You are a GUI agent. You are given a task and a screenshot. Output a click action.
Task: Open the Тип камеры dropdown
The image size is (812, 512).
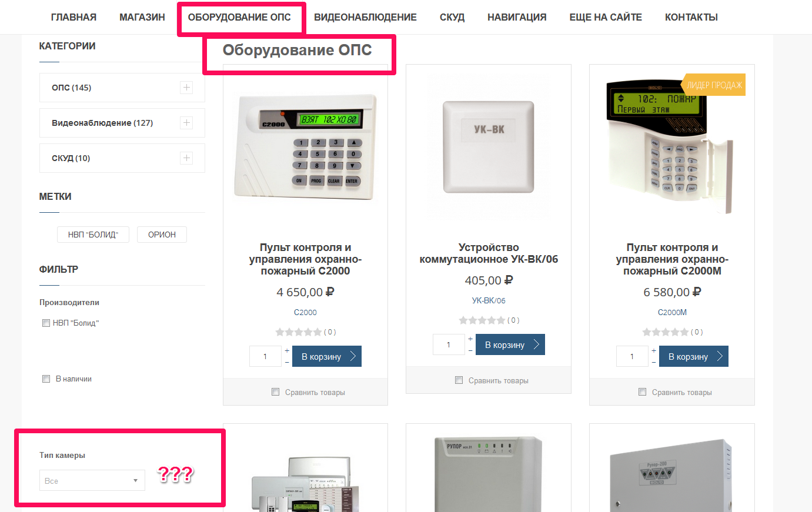[92, 480]
